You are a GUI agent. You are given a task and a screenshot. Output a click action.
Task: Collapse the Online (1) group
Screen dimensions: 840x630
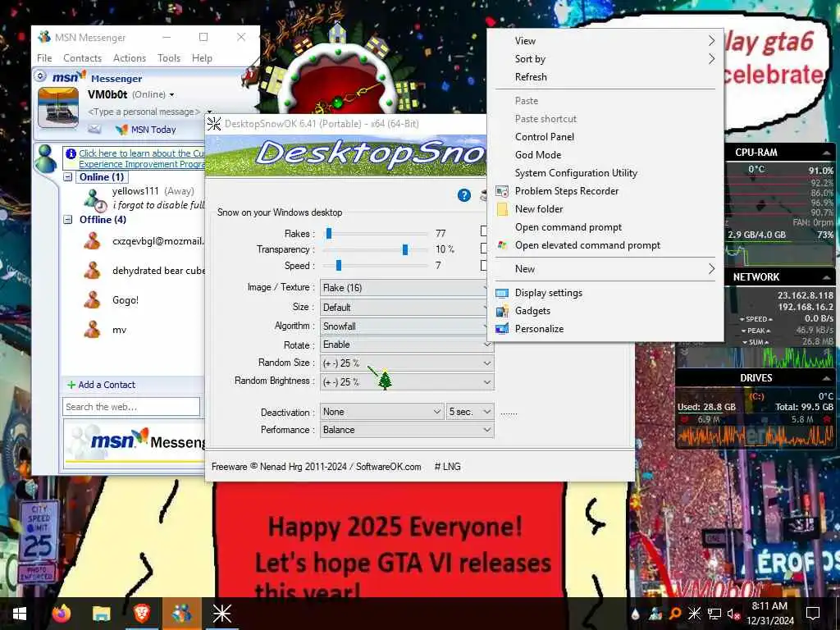pos(68,177)
